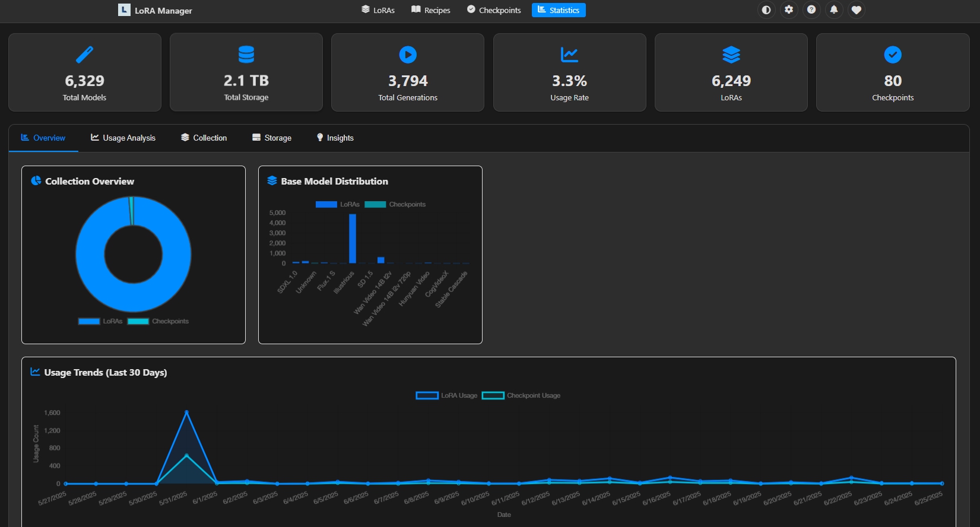
Task: Click the Collection Overview heading
Action: 90,181
